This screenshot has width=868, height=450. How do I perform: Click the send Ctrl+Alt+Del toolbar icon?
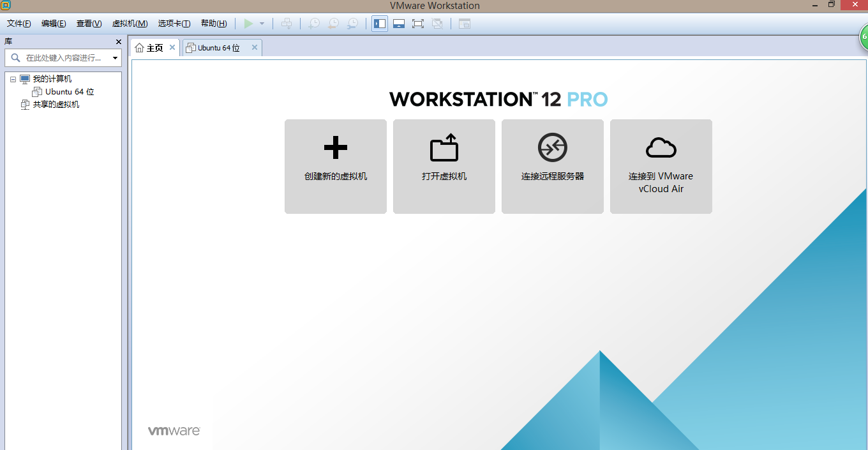tap(287, 24)
